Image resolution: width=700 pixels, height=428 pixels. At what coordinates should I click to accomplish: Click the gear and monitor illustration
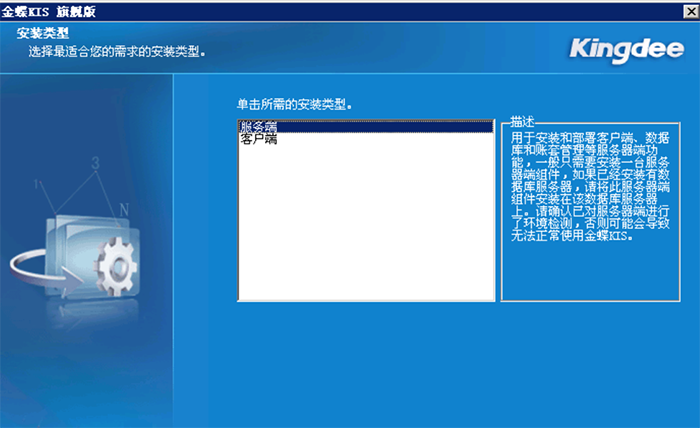(x=75, y=257)
